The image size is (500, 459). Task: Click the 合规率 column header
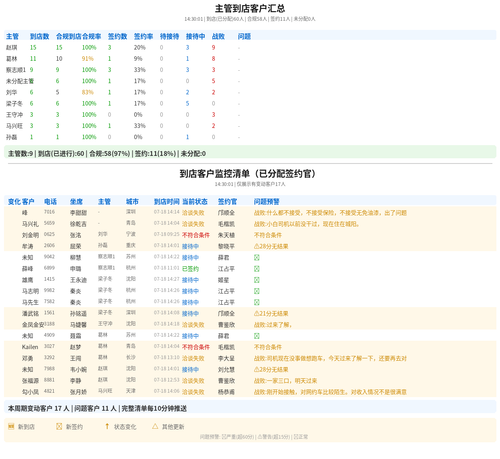(91, 36)
